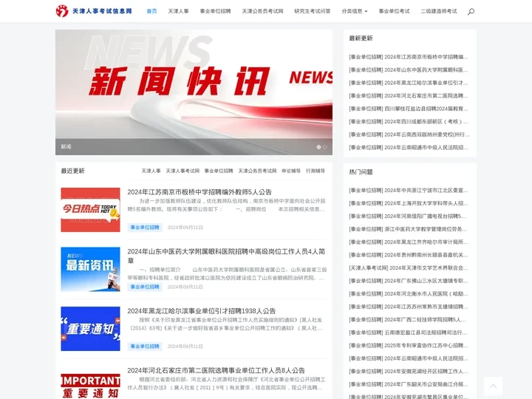Open the search magnifier icon
Screen dimensions: 532x399
click(x=471, y=12)
